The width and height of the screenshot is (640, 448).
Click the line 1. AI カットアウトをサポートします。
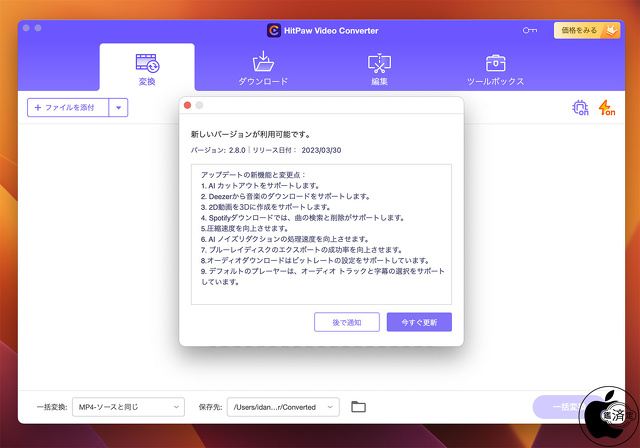coord(260,186)
